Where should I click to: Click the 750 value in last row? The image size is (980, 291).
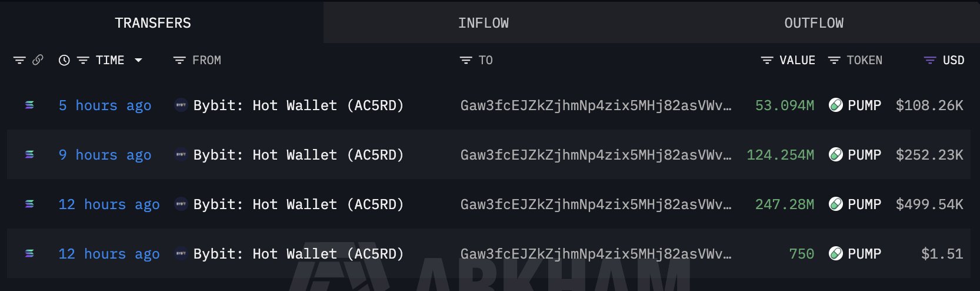801,254
